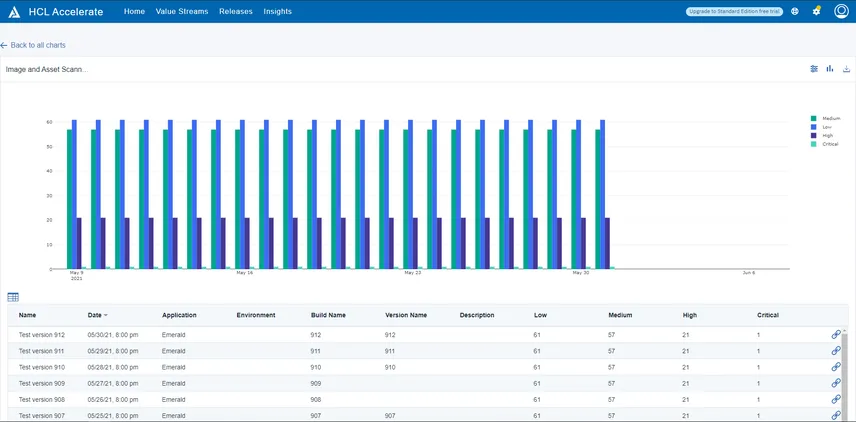Image resolution: width=856 pixels, height=422 pixels.
Task: Open the user profile avatar
Action: pyautogui.click(x=841, y=11)
